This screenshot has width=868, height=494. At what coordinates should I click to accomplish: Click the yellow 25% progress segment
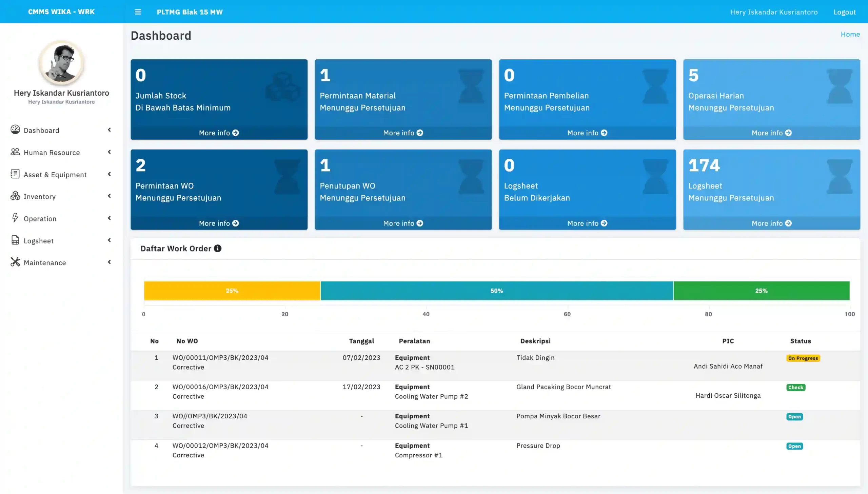point(232,291)
